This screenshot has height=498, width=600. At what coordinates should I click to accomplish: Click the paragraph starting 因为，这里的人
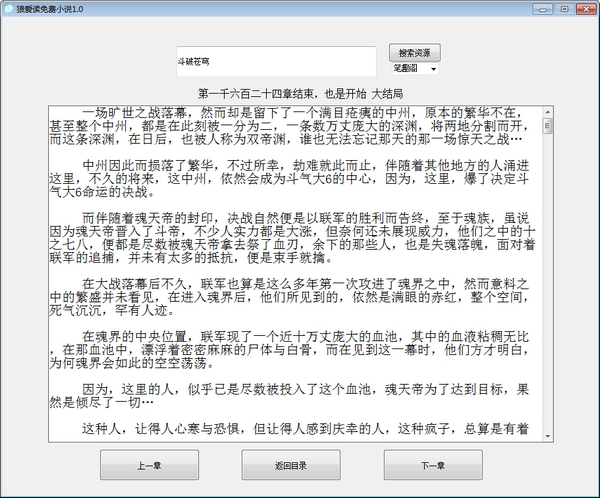(289, 396)
